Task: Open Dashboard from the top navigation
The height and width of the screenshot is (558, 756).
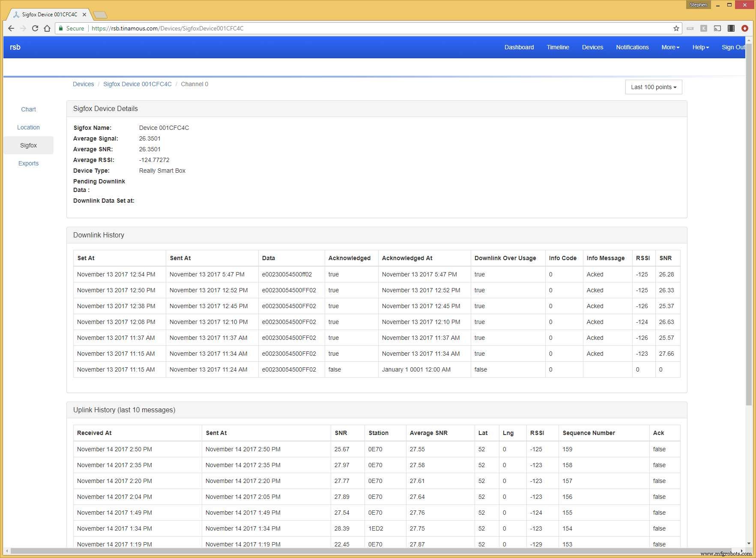Action: point(519,47)
